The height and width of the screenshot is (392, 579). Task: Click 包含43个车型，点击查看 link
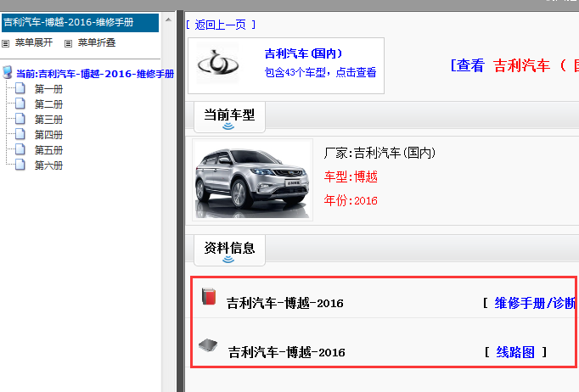[320, 72]
